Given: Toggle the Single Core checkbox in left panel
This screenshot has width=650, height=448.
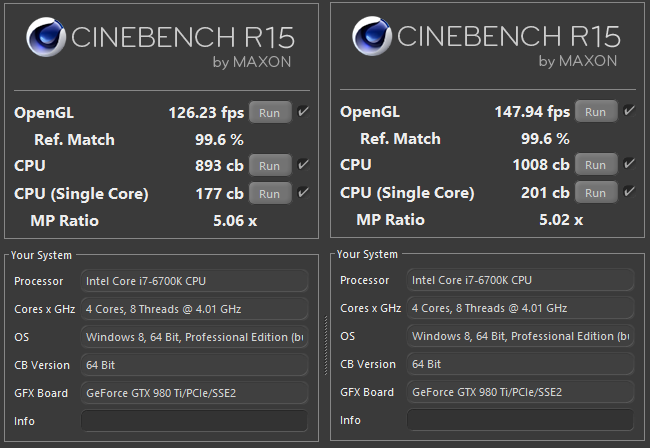Looking at the screenshot, I should [x=303, y=192].
